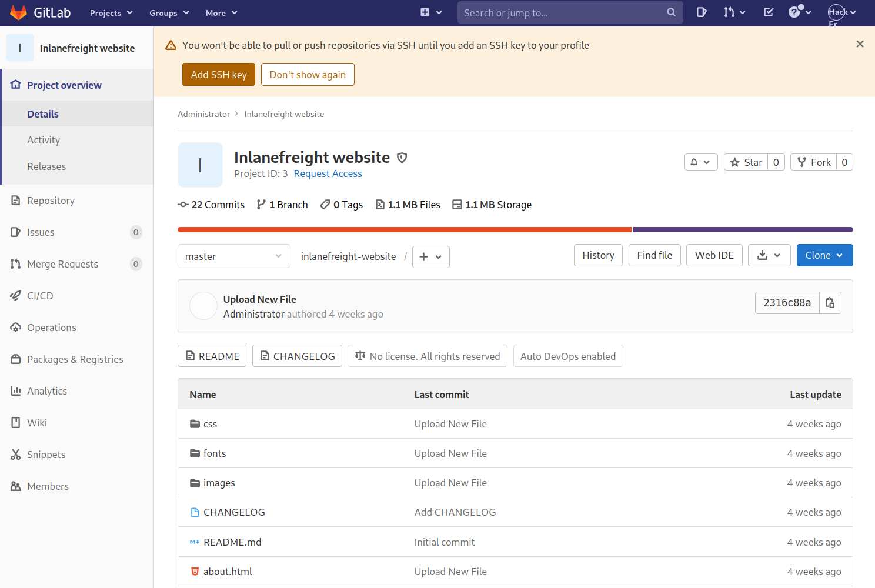Open the css folder

pos(210,424)
